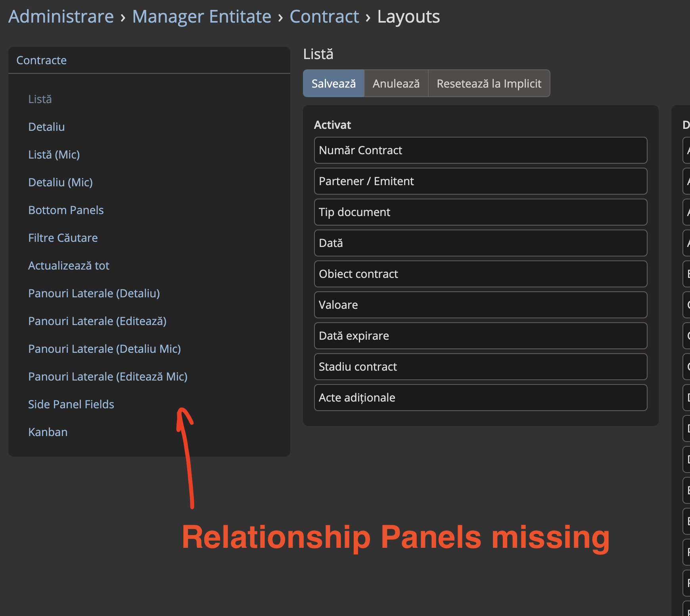
Task: Select Bottom Panels layout
Action: click(66, 210)
